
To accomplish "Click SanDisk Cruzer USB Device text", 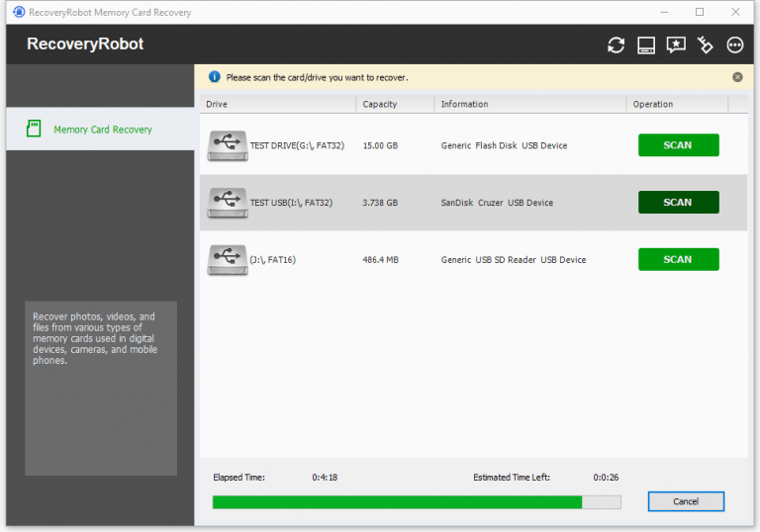I will tap(497, 203).
